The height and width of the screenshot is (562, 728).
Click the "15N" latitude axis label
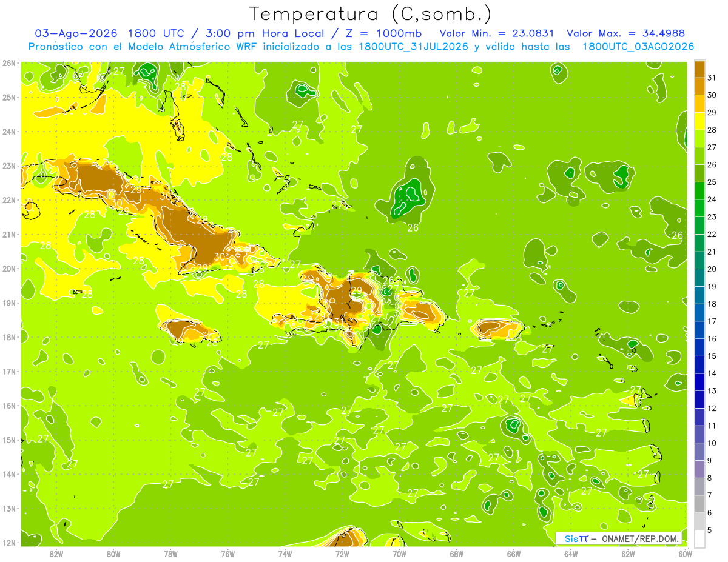click(x=9, y=440)
